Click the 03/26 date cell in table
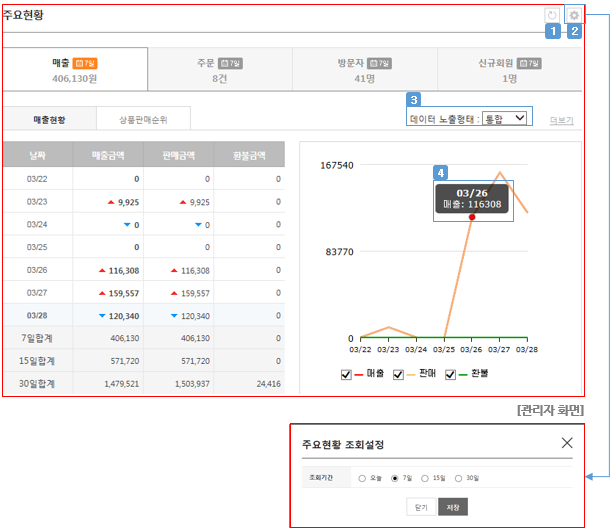Screen dimensions: 615x532 pyautogui.click(x=37, y=270)
